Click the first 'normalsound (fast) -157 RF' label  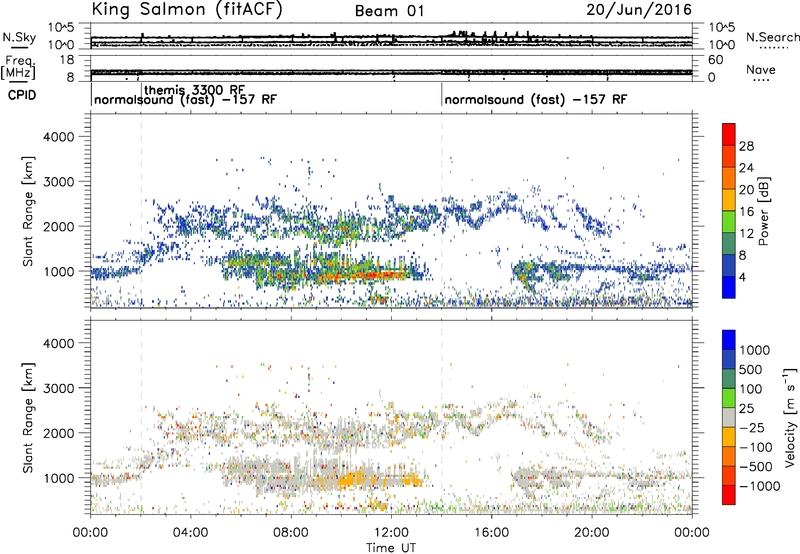pyautogui.click(x=185, y=99)
